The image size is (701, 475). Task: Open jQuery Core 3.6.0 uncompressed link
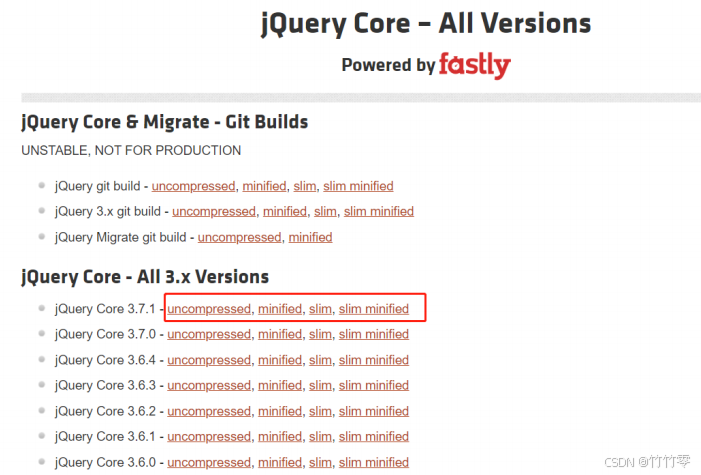click(x=209, y=462)
